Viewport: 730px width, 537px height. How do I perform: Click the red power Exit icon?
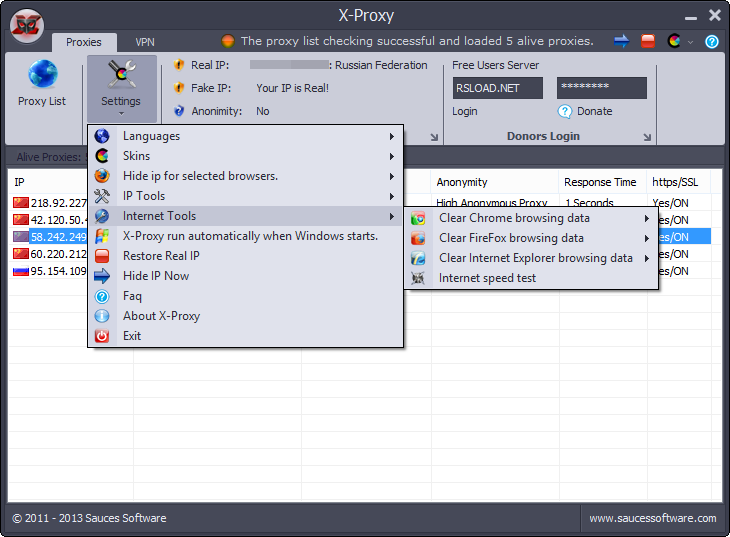pyautogui.click(x=102, y=336)
